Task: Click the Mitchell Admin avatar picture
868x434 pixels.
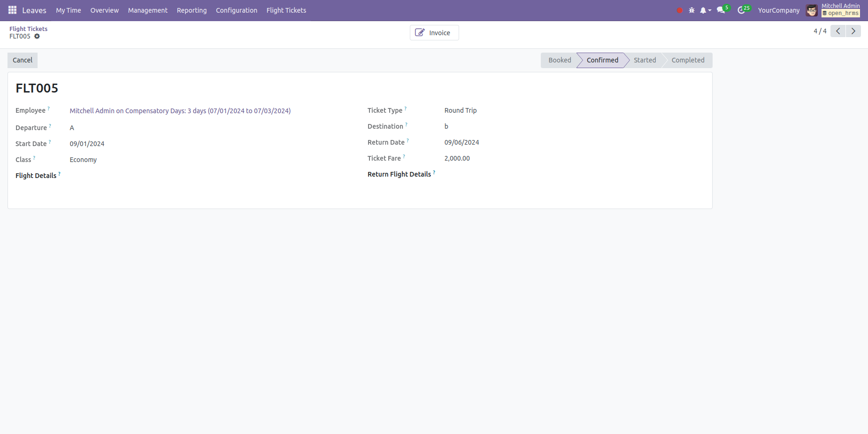Action: coord(812,10)
